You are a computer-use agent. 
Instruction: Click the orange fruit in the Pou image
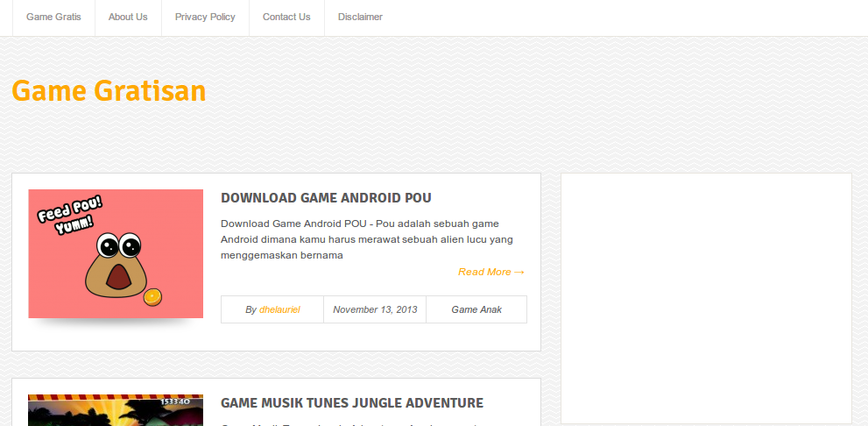click(152, 297)
